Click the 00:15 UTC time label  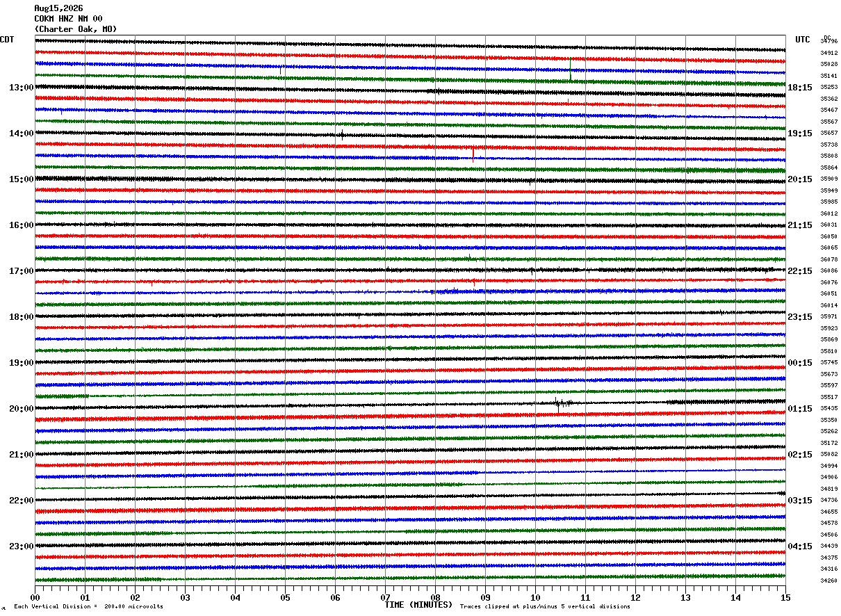[x=800, y=363]
